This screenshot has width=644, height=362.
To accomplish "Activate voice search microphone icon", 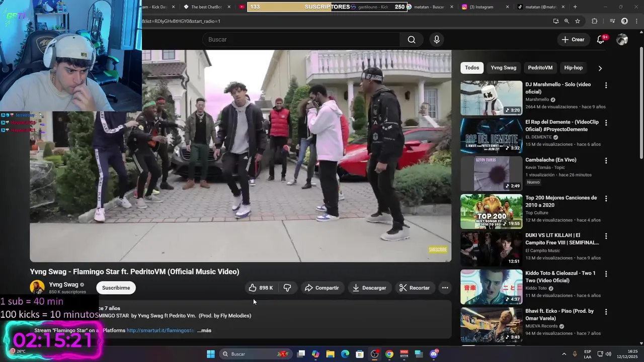I will click(x=436, y=40).
